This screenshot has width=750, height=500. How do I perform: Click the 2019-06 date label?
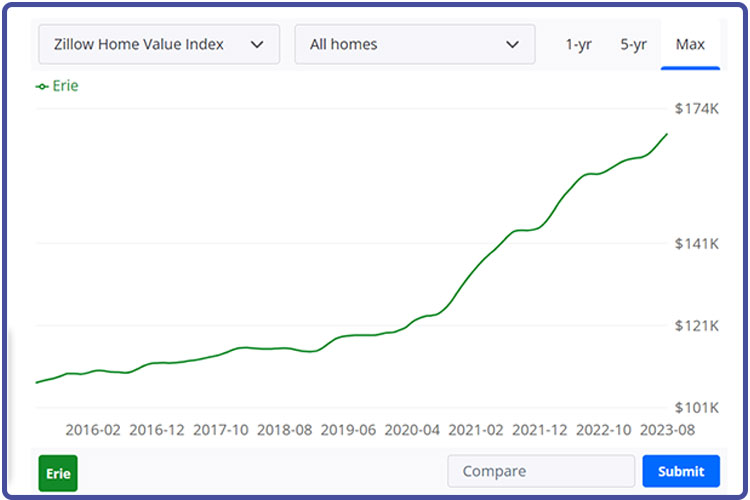pos(348,430)
